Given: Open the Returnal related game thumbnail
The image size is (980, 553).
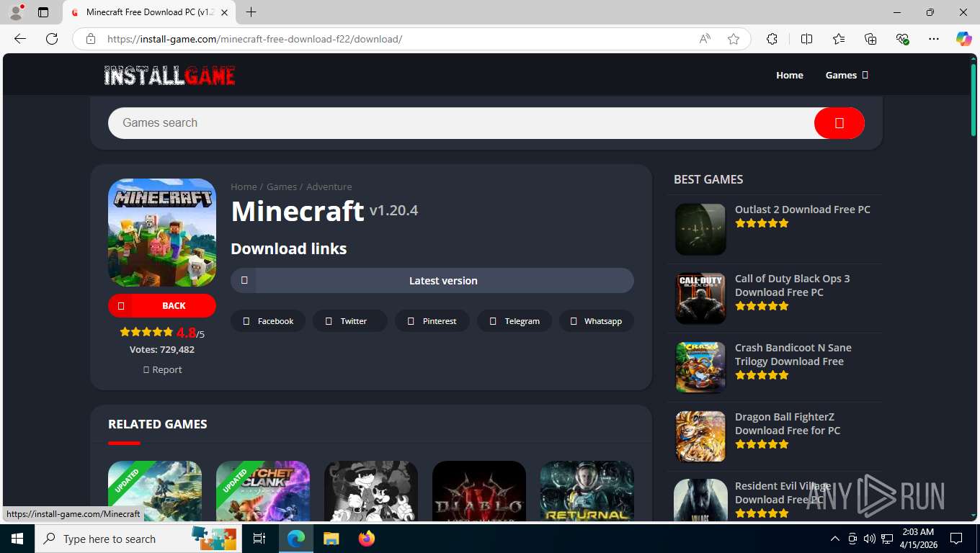Looking at the screenshot, I should pyautogui.click(x=587, y=491).
